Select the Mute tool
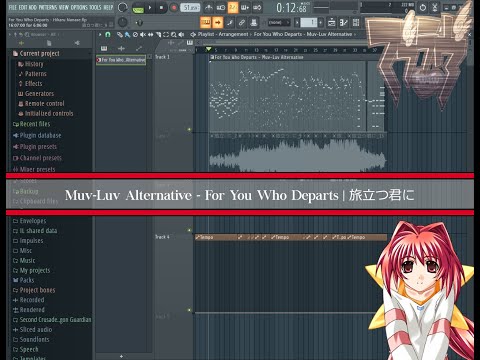The height and width of the screenshot is (360, 480). 143,34
